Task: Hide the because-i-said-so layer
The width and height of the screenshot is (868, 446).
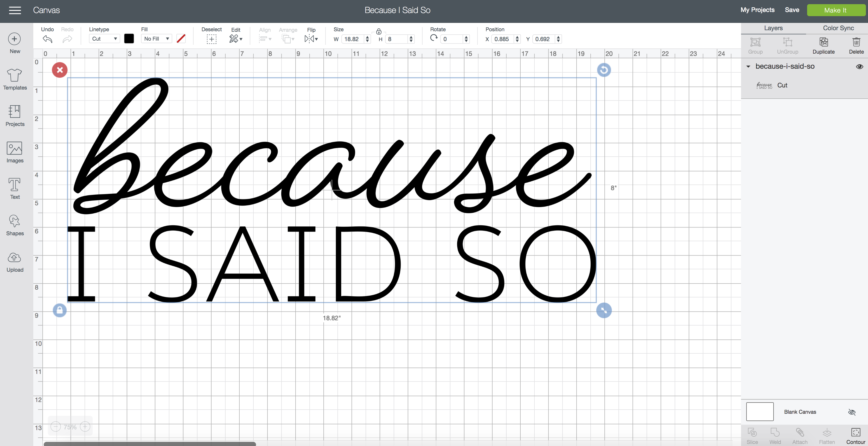Action: [860, 66]
